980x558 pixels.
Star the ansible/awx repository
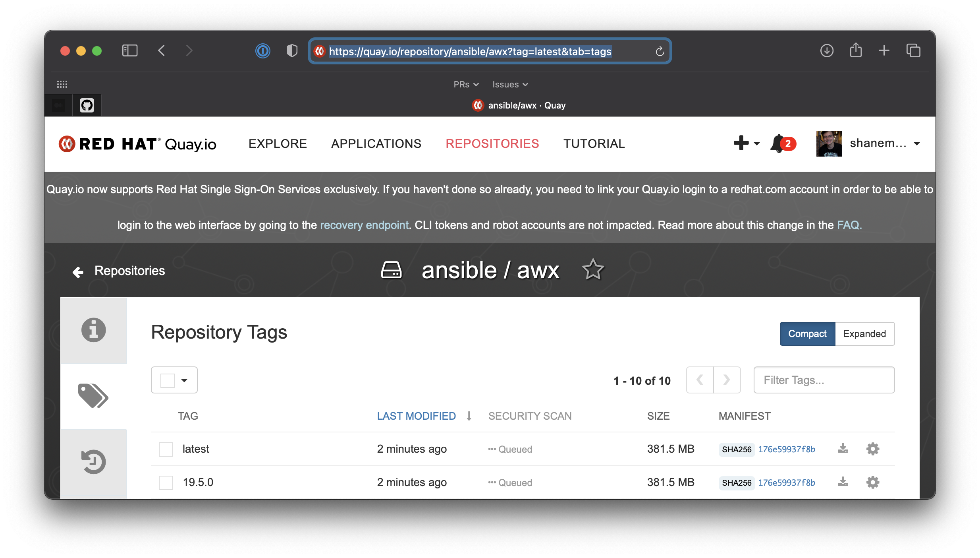[593, 269]
